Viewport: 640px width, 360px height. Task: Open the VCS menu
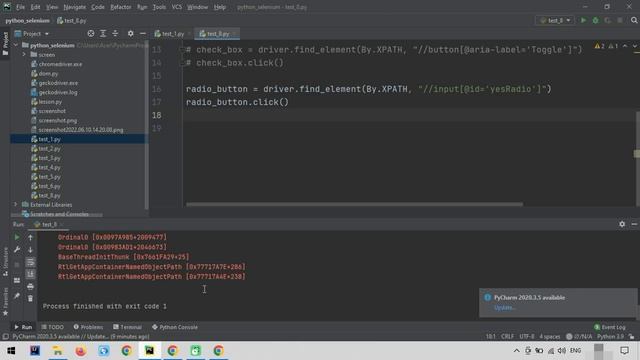click(x=177, y=7)
